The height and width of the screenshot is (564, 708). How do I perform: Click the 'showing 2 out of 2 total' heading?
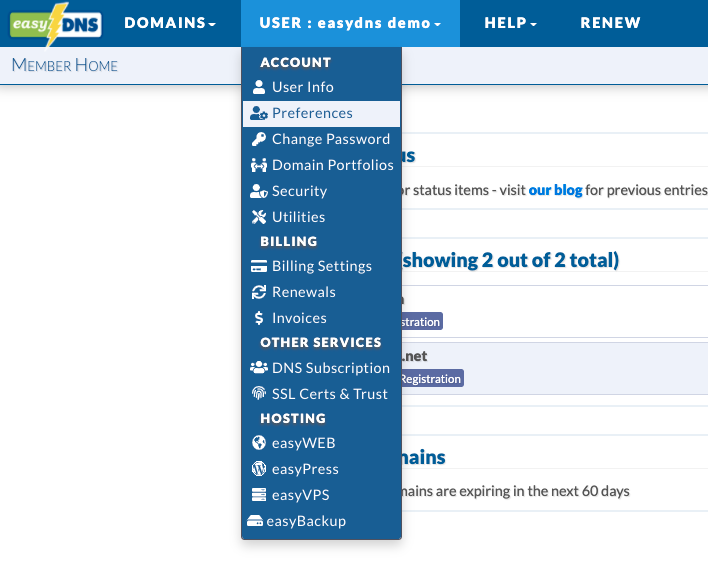510,261
